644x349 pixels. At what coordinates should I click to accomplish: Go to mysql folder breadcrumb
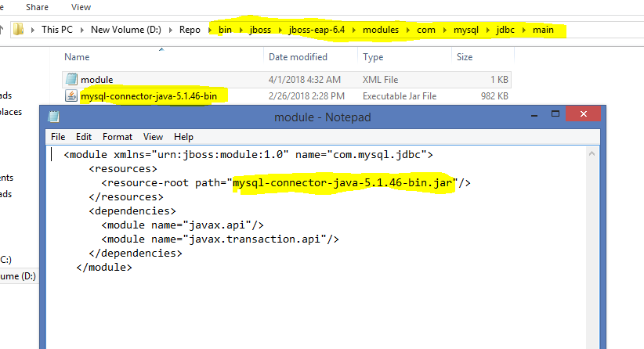click(x=466, y=30)
